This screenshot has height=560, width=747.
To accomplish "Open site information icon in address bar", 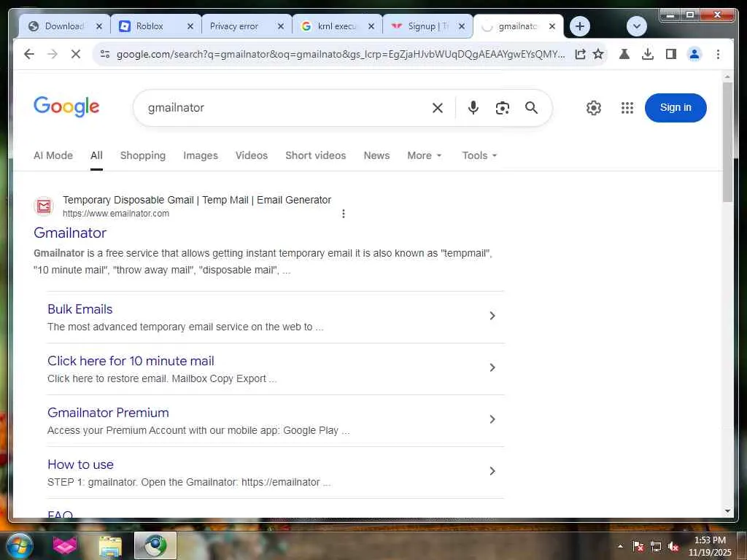I will pyautogui.click(x=105, y=54).
